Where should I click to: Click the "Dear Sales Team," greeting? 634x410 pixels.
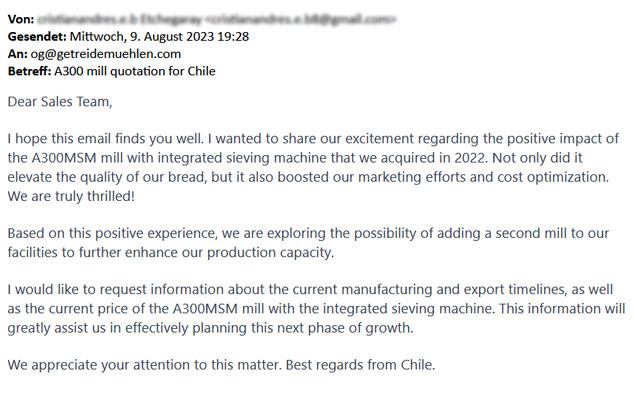coord(60,103)
